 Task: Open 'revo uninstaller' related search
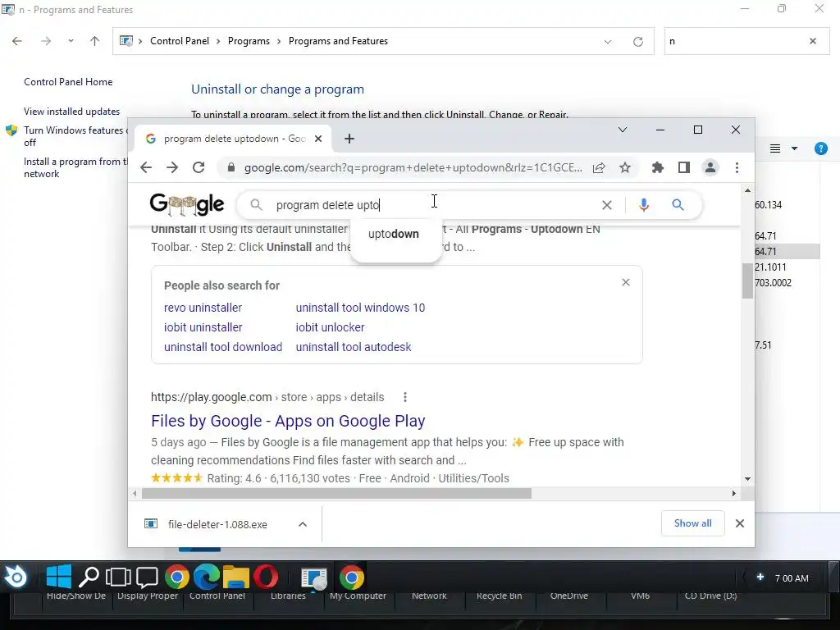[x=203, y=308]
